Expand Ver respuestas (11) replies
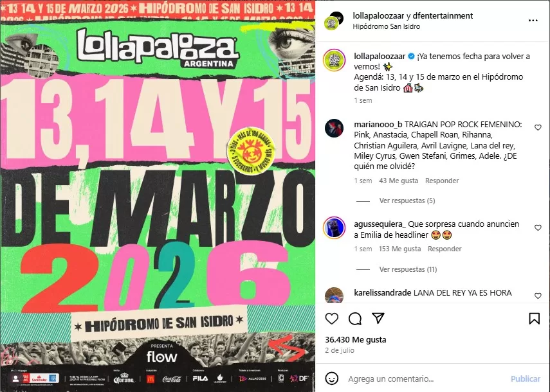The height and width of the screenshot is (392, 550). click(408, 269)
